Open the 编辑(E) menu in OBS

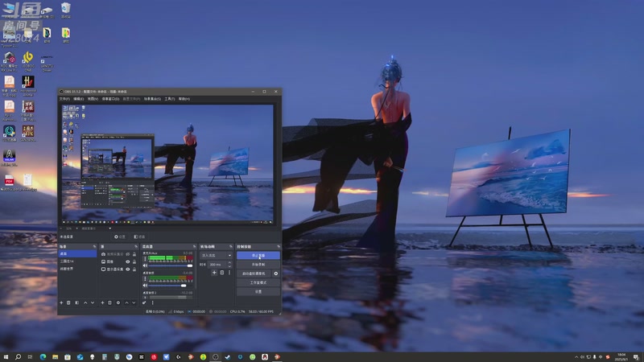click(x=78, y=99)
